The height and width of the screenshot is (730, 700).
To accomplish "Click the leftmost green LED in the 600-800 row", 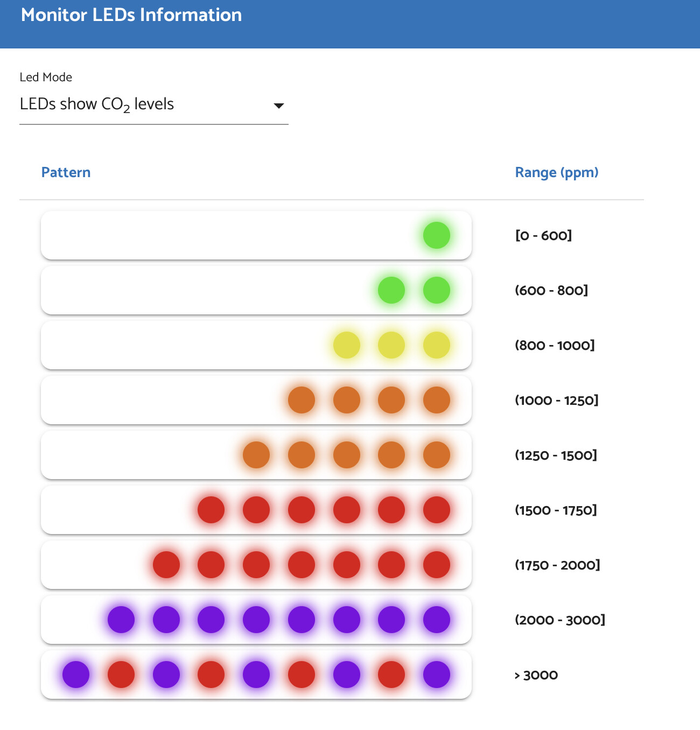I will pos(391,290).
